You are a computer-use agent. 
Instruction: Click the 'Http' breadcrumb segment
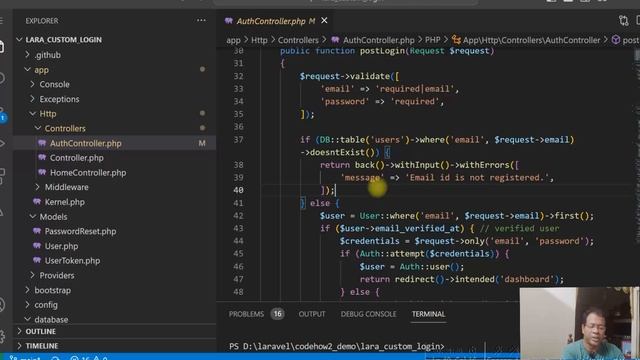pyautogui.click(x=259, y=40)
